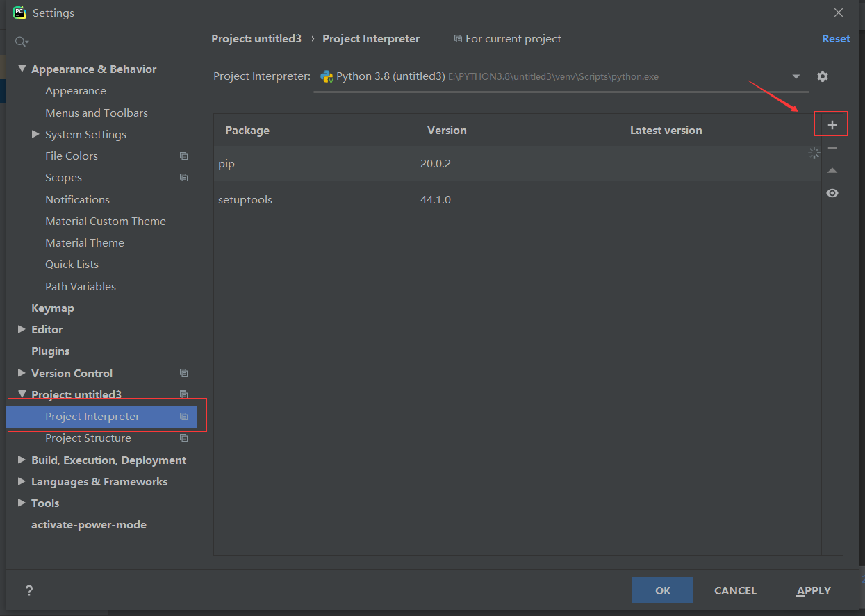This screenshot has width=865, height=616.
Task: Open the interpreter gear settings icon
Action: 823,76
